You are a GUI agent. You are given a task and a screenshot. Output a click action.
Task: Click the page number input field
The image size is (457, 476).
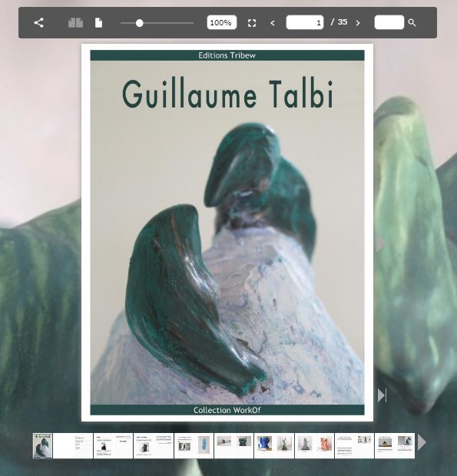tap(305, 22)
